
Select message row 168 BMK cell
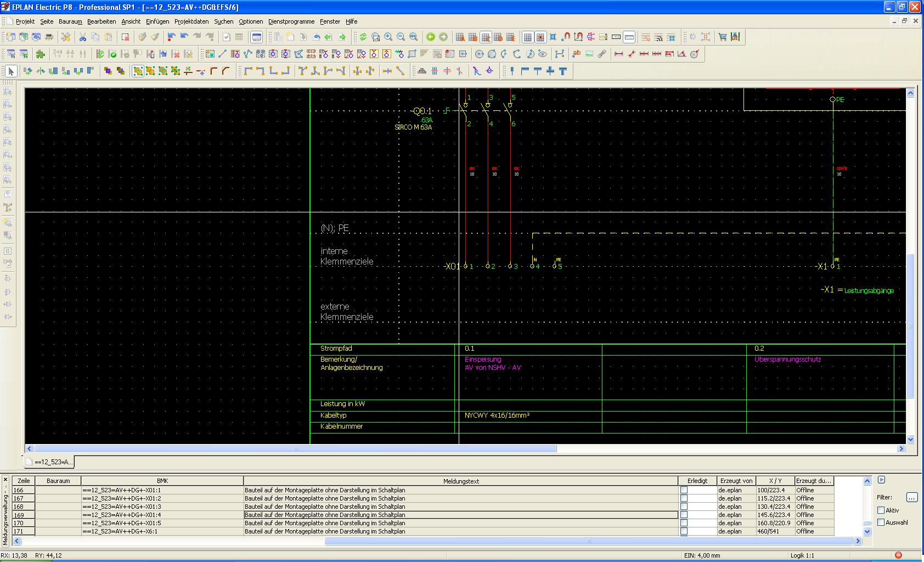(x=162, y=507)
